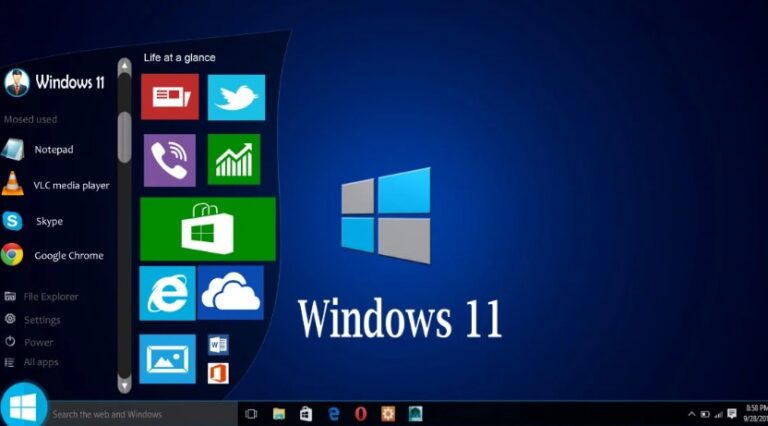Screen dimensions: 768x426
Task: Launch the Word tile
Action: (x=218, y=345)
